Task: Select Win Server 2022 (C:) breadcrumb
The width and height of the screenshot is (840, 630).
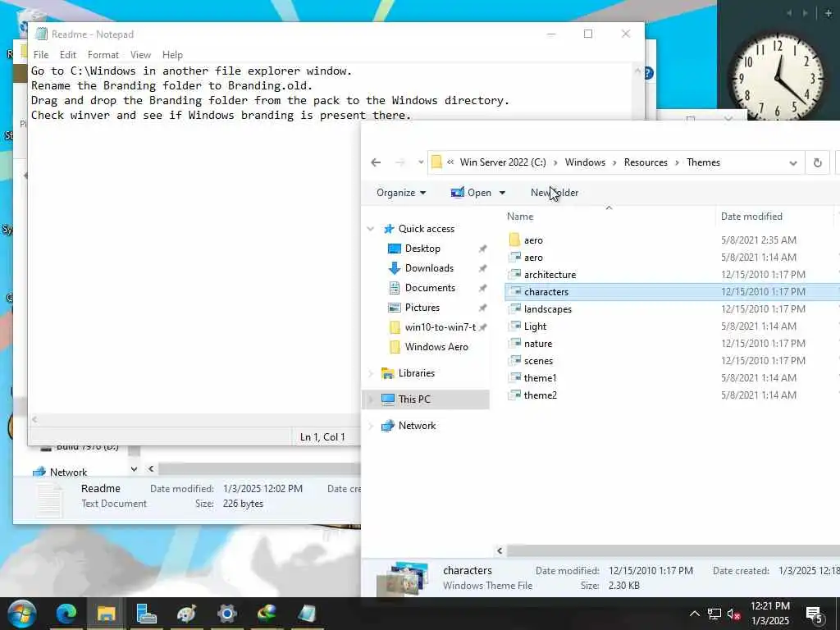Action: click(x=503, y=162)
